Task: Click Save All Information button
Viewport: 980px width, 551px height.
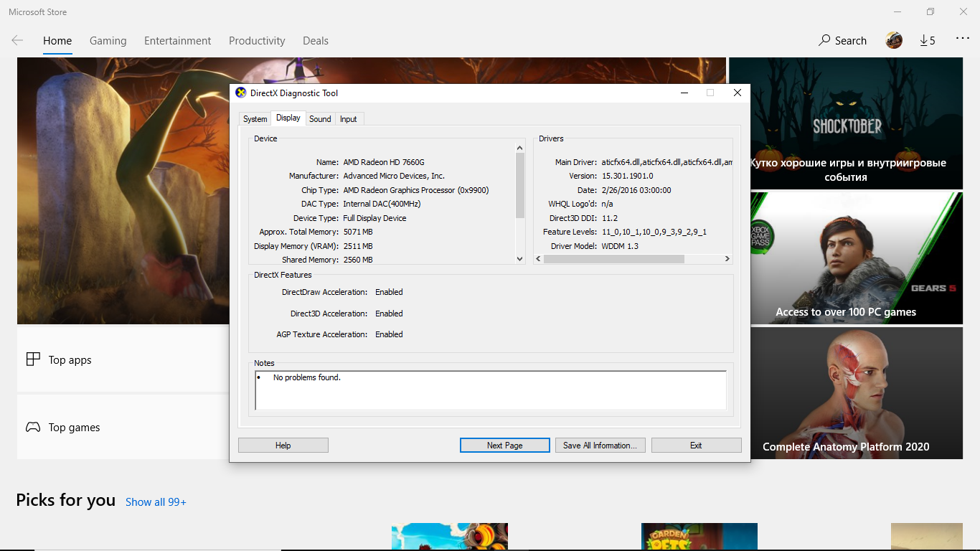Action: pyautogui.click(x=600, y=446)
